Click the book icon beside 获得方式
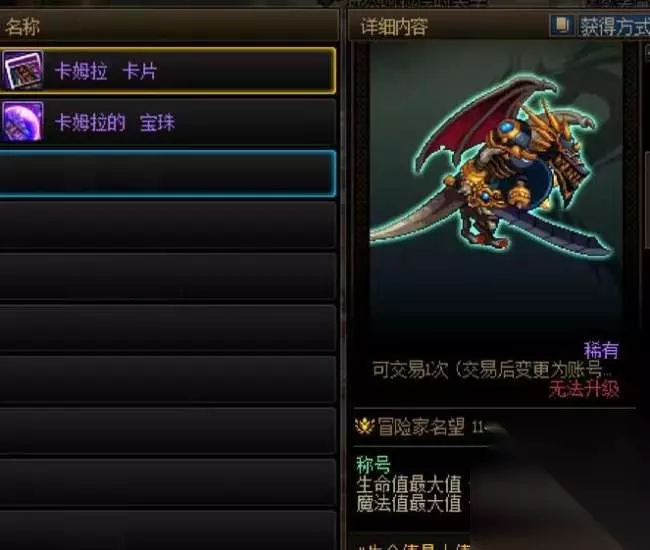 tap(563, 26)
